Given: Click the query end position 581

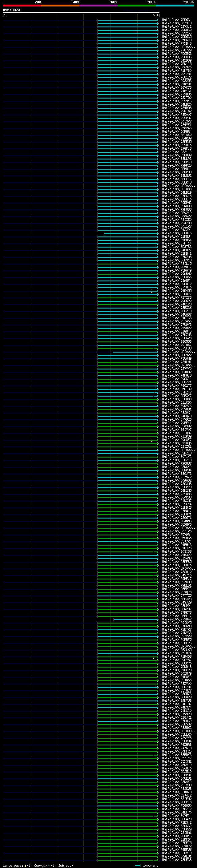Looking at the screenshot, I should pos(155,15).
